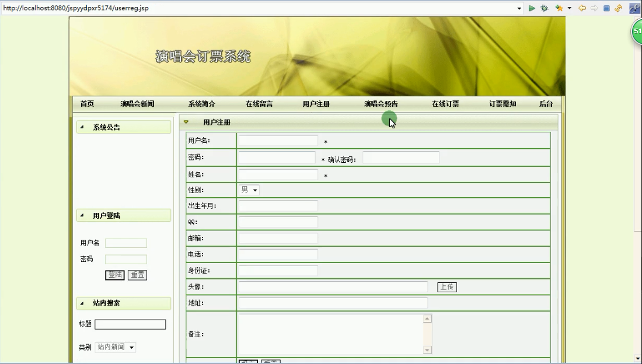Open the 演唱会新闻 menu item
The width and height of the screenshot is (642, 364).
pyautogui.click(x=137, y=104)
